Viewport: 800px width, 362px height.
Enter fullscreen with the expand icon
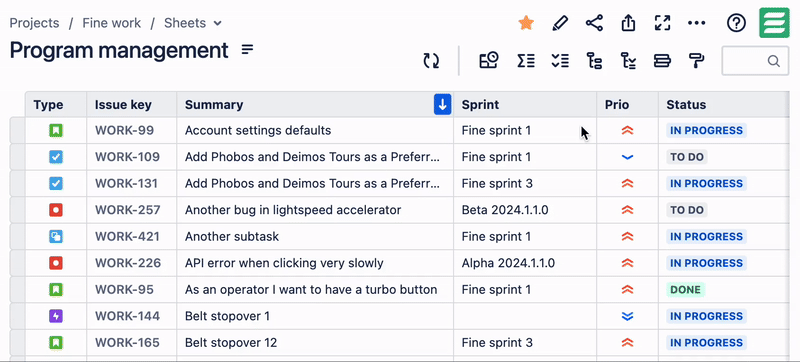click(x=662, y=23)
